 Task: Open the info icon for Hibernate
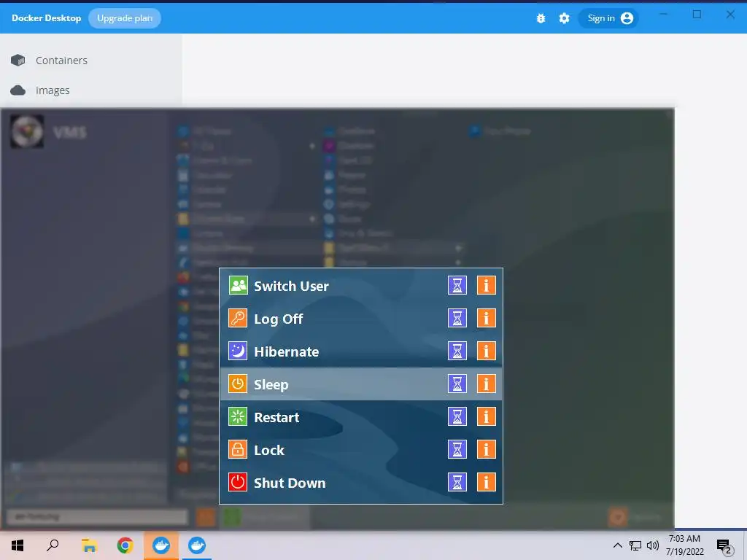[487, 351]
